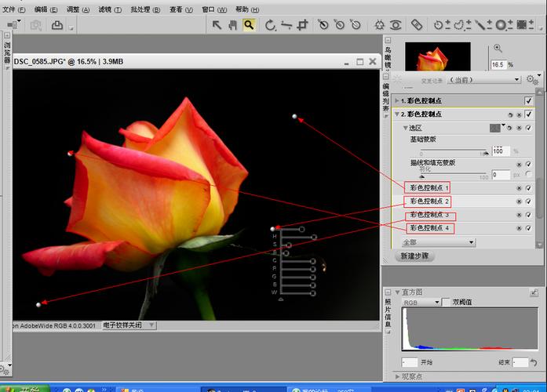Click the histogram reset arrow icon
The width and height of the screenshot is (547, 392).
[534, 362]
